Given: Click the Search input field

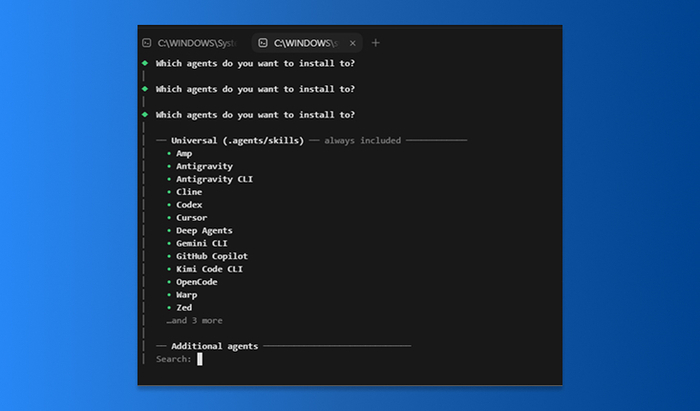Looking at the screenshot, I should [x=200, y=359].
